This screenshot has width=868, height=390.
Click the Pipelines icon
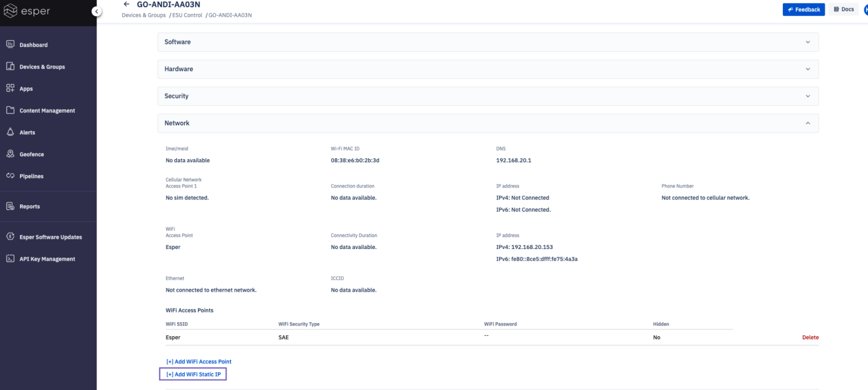coord(10,176)
